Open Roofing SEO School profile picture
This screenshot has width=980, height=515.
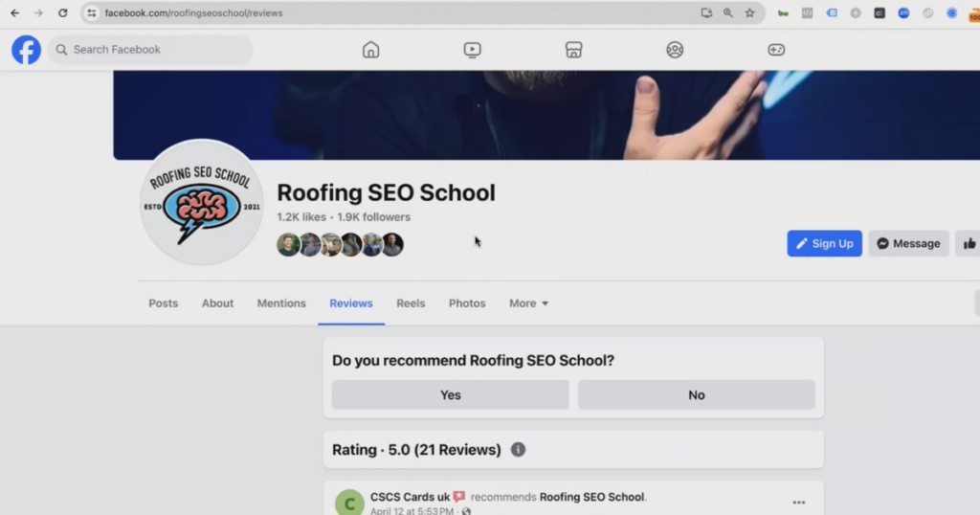201,203
